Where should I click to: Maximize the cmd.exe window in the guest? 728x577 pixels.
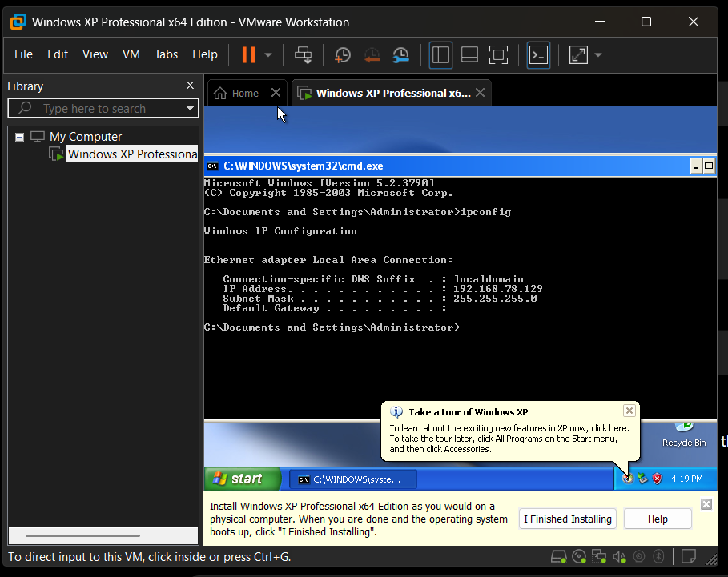click(709, 166)
